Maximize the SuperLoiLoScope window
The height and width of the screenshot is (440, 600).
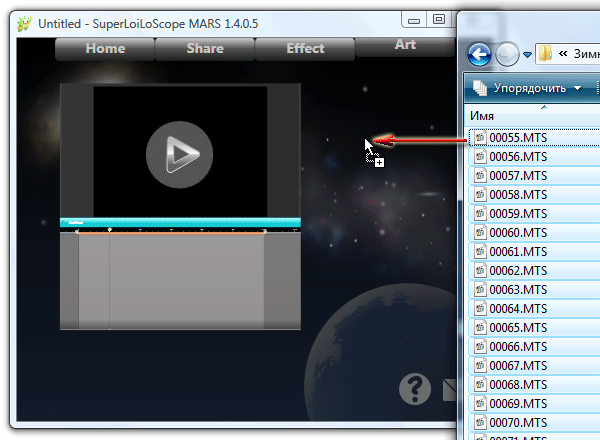click(439, 19)
